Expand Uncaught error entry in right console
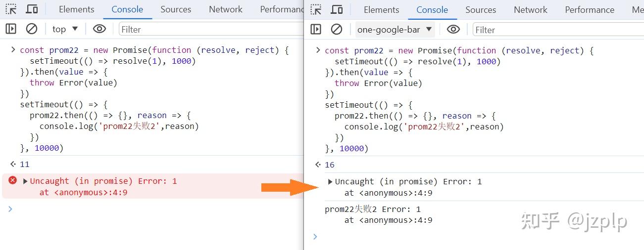 [330, 182]
